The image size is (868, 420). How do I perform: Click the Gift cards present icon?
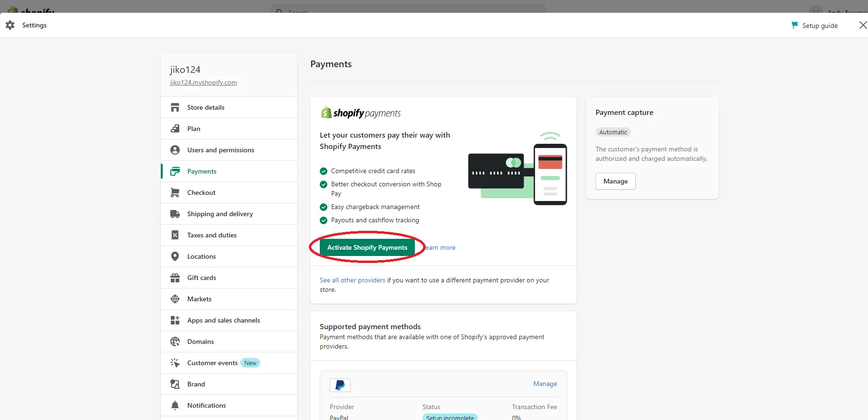(x=175, y=278)
